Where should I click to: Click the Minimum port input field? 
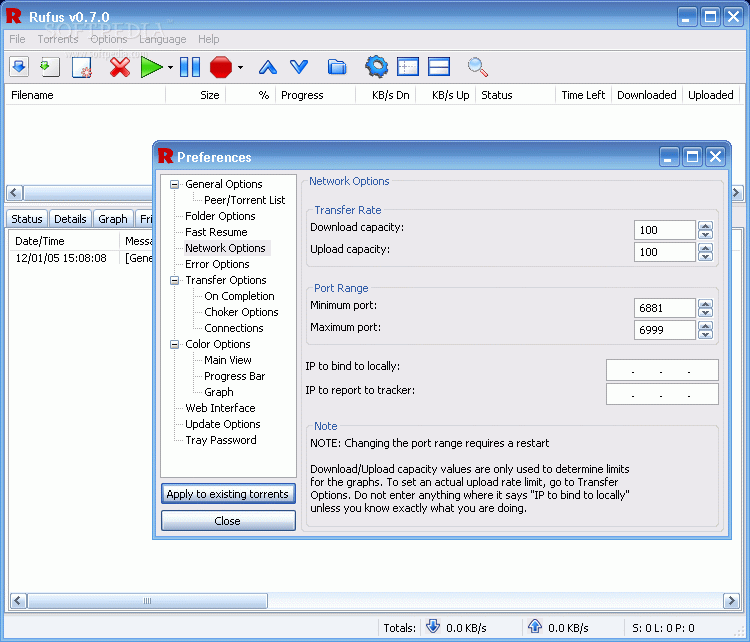coord(664,308)
